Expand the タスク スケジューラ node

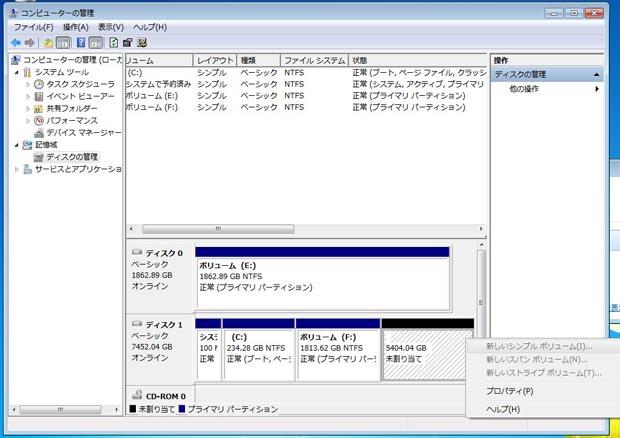pyautogui.click(x=28, y=85)
